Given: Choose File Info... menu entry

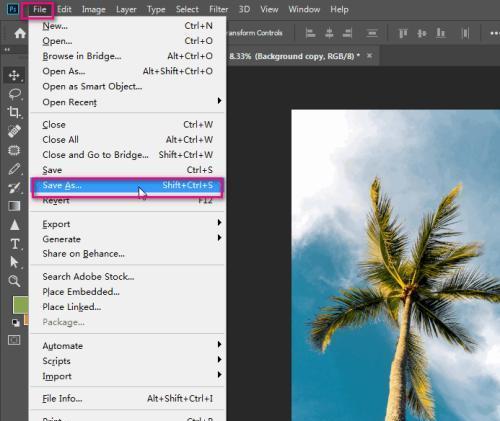Looking at the screenshot, I should (x=128, y=398).
